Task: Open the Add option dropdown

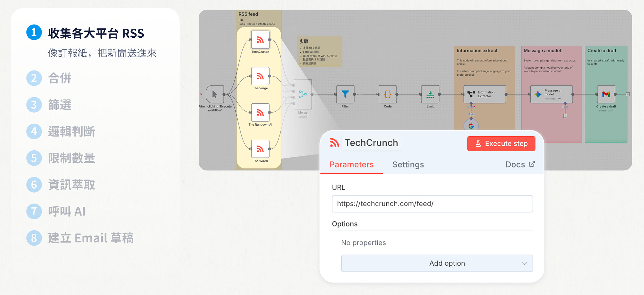Action: 437,263
